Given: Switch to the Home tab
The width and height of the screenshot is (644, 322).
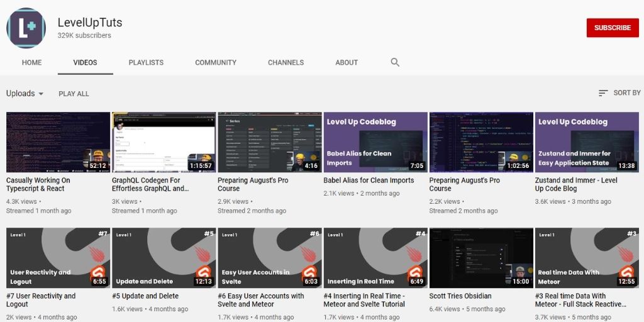Looking at the screenshot, I should click(31, 62).
